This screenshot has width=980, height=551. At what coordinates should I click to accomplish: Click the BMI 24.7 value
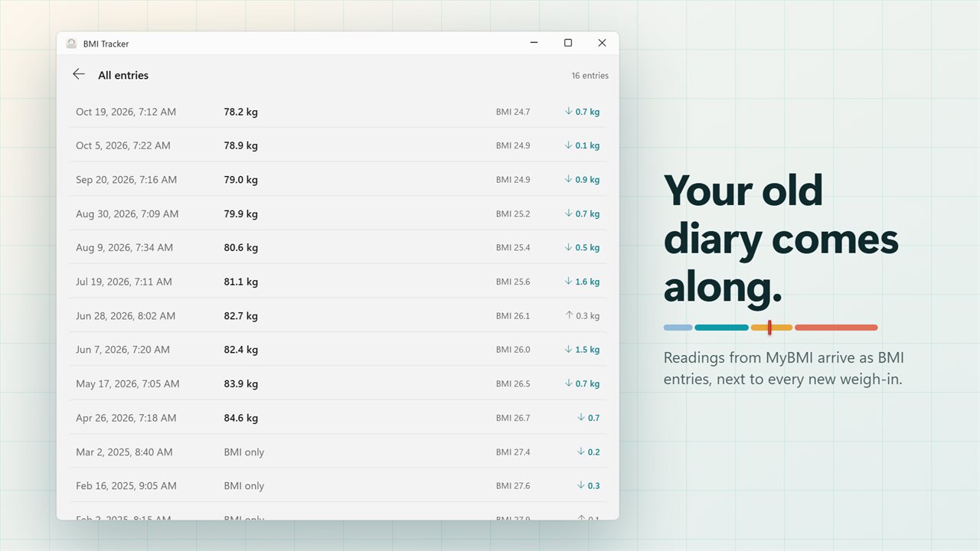[513, 112]
